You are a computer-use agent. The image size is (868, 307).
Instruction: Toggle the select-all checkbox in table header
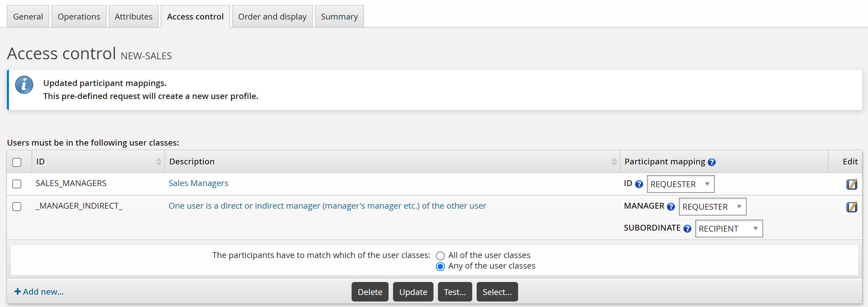pos(17,162)
